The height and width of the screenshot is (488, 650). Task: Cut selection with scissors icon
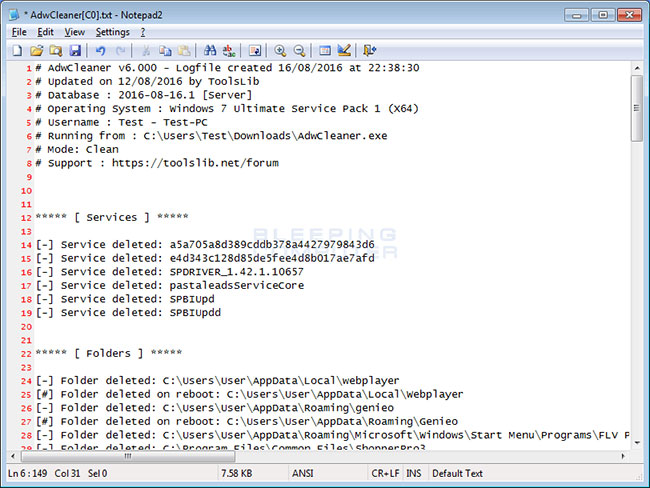point(146,51)
